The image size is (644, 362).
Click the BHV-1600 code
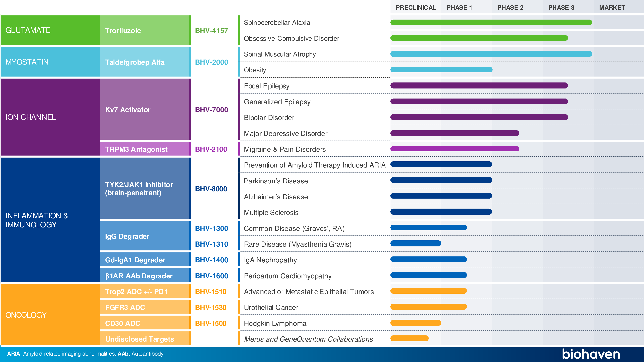point(212,276)
